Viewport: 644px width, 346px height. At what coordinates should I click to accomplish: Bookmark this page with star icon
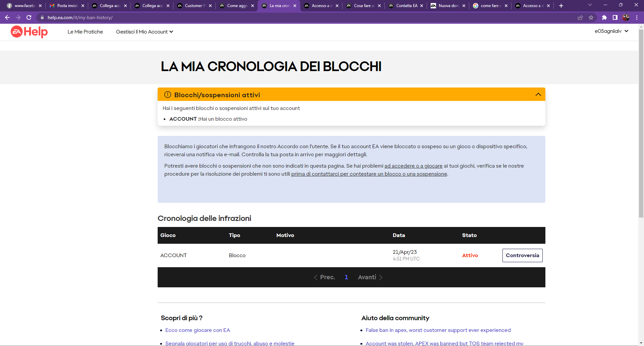(x=591, y=17)
